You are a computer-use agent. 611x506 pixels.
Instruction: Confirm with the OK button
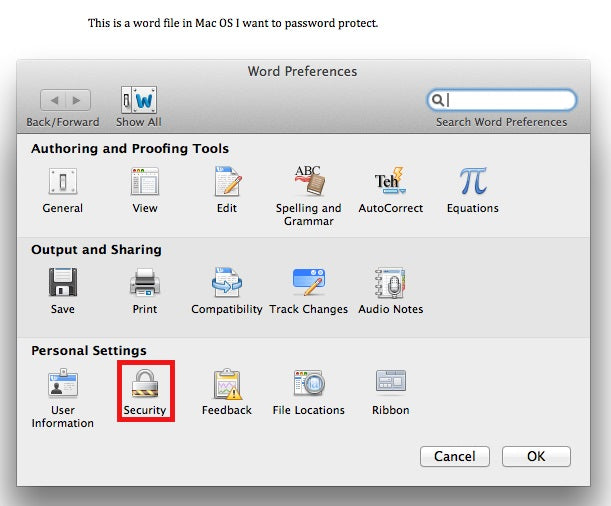tap(536, 456)
